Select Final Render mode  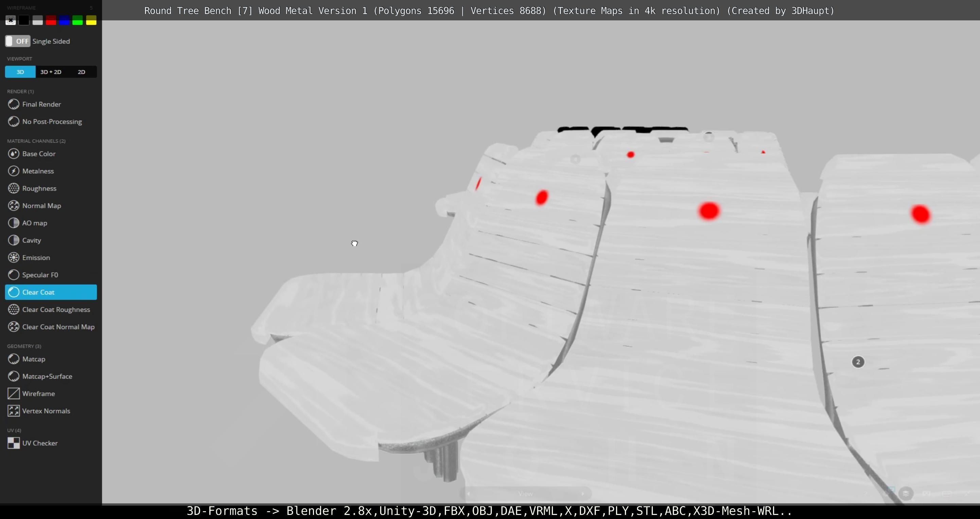[x=41, y=104]
